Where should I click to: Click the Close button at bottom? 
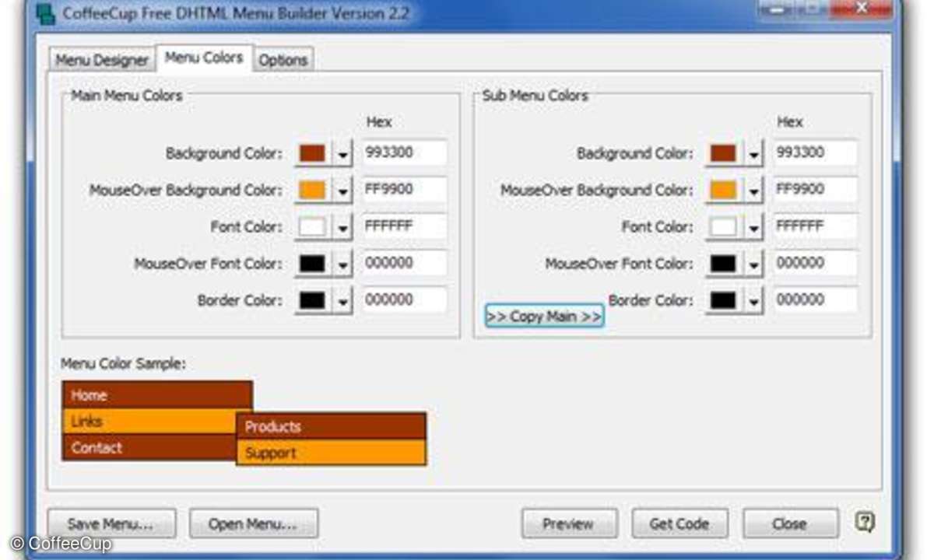pyautogui.click(x=790, y=523)
